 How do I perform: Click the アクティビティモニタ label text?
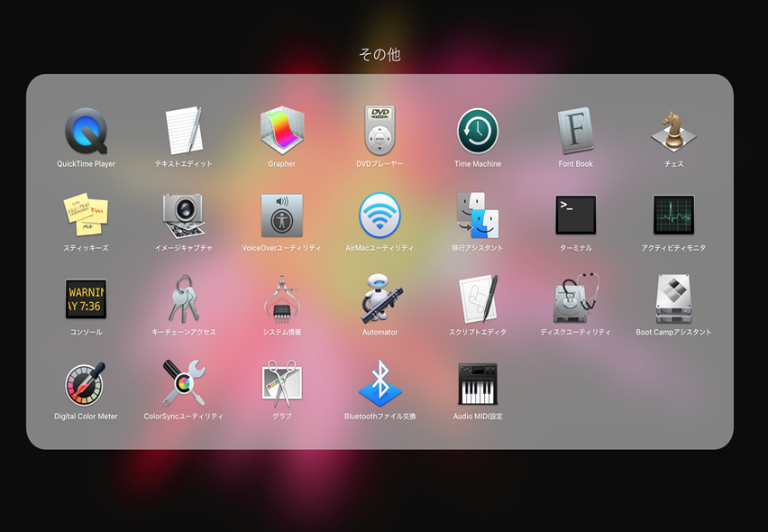point(673,248)
